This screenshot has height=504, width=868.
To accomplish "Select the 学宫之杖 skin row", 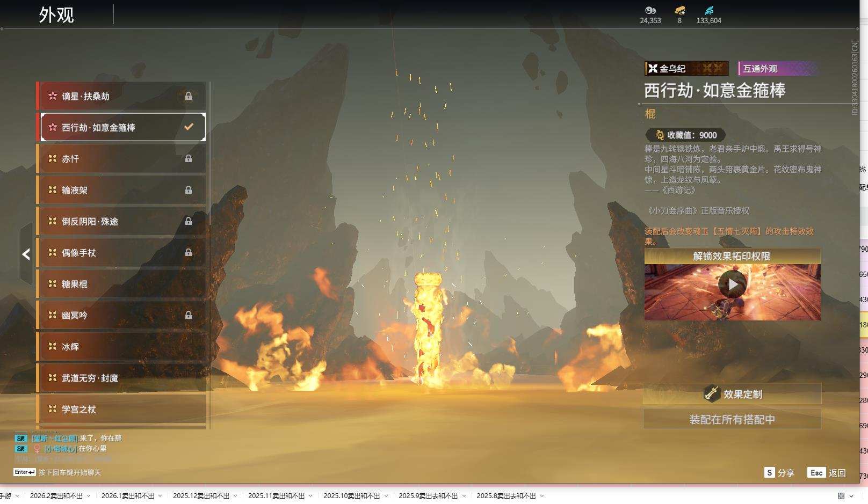I will (x=121, y=409).
